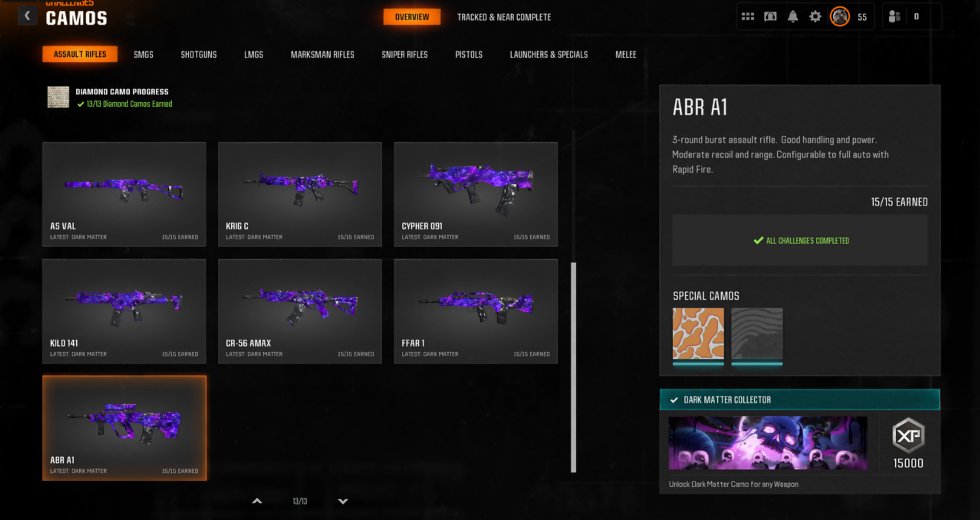The height and width of the screenshot is (520, 980).
Task: Open the Tracked & Near Complete view
Action: pyautogui.click(x=504, y=17)
